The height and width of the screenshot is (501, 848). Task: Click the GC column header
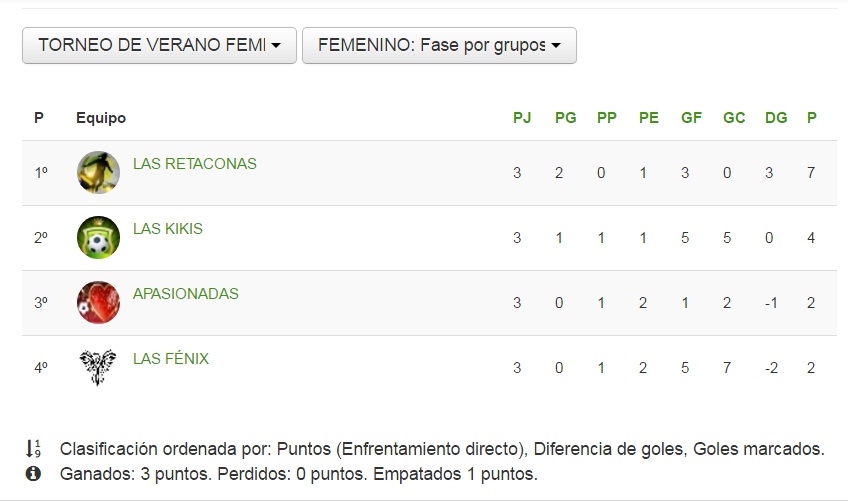pos(734,118)
